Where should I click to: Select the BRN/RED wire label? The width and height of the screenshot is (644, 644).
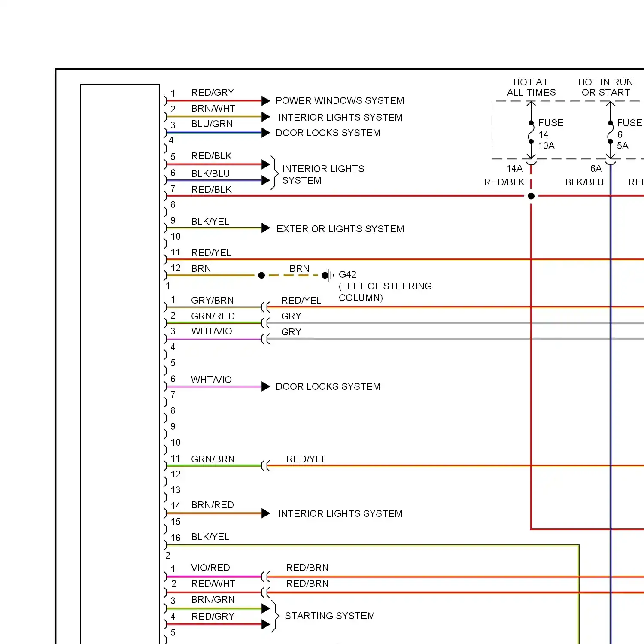pyautogui.click(x=212, y=505)
